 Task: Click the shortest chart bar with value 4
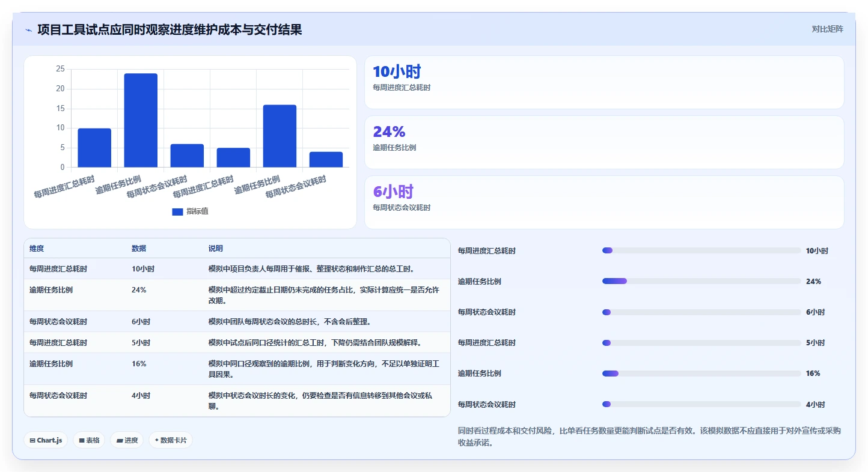326,159
